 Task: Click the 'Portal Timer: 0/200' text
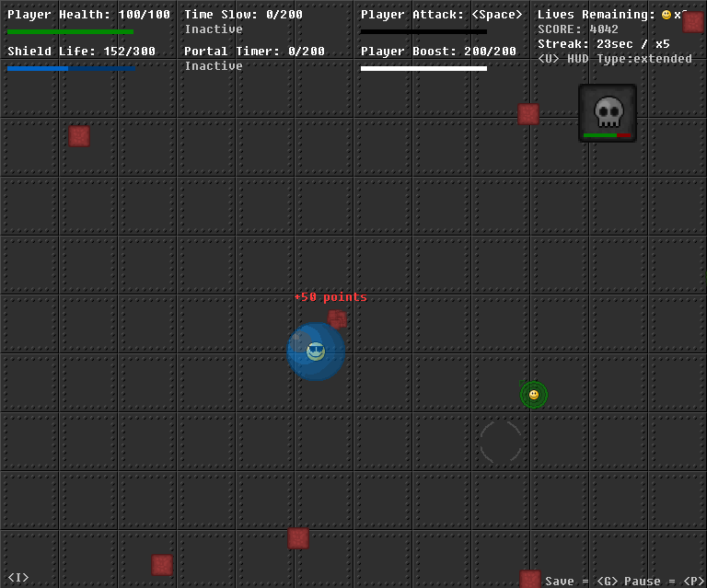pyautogui.click(x=254, y=51)
